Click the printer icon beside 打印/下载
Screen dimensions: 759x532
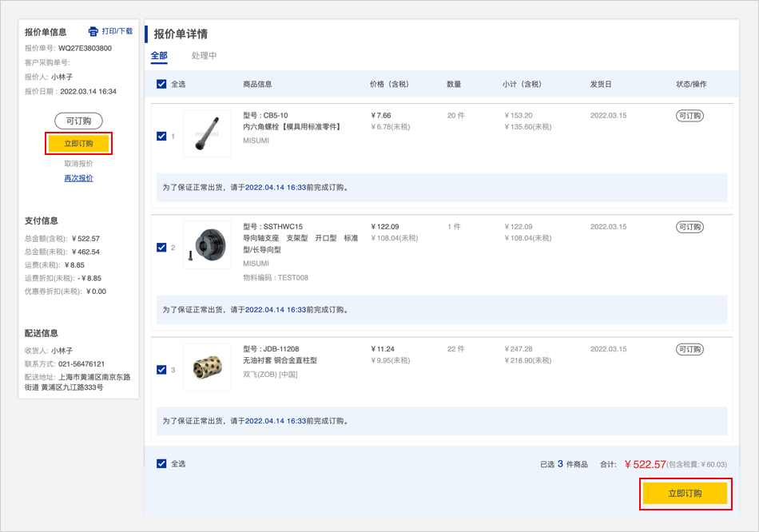coord(93,32)
